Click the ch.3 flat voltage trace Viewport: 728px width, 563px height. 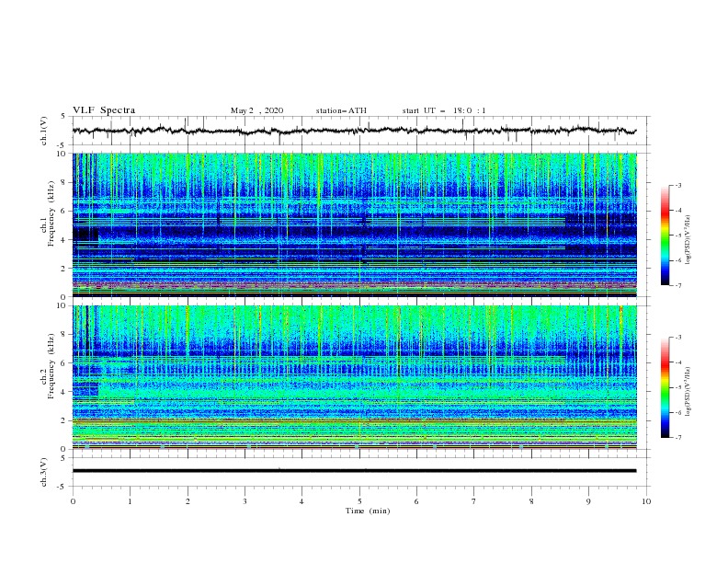point(354,471)
